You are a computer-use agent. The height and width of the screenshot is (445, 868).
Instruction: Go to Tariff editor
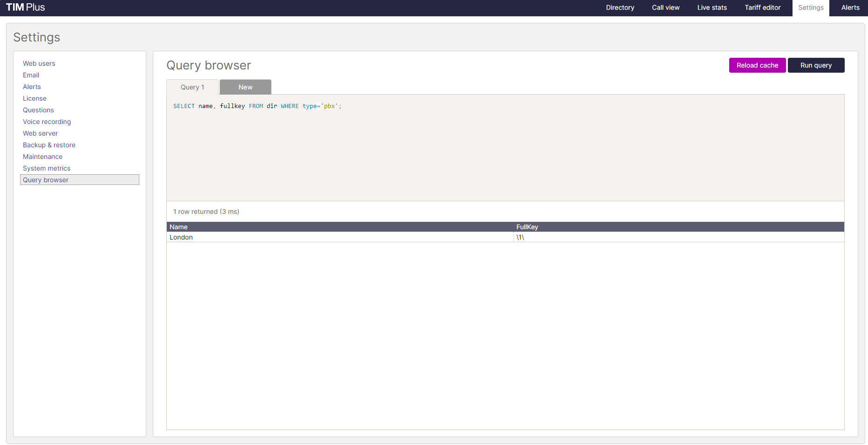(x=762, y=7)
